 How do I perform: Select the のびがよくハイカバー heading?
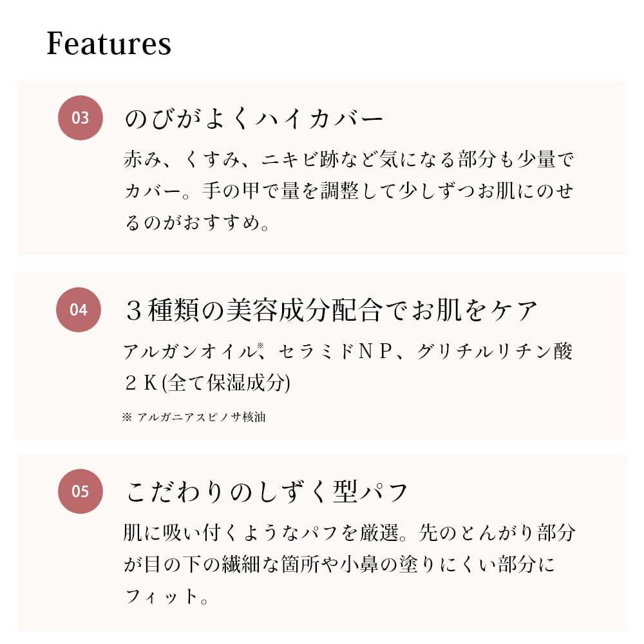[x=254, y=120]
